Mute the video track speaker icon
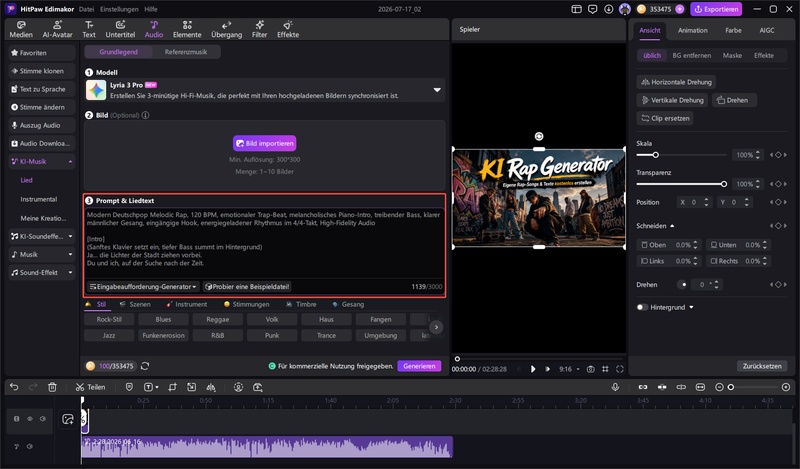Screen dimensions: 800x469 point(43,418)
